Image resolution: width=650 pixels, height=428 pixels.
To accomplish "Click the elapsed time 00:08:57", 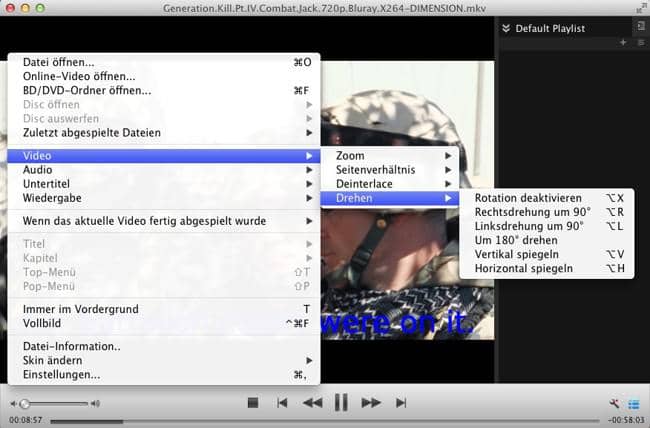I will (x=26, y=420).
